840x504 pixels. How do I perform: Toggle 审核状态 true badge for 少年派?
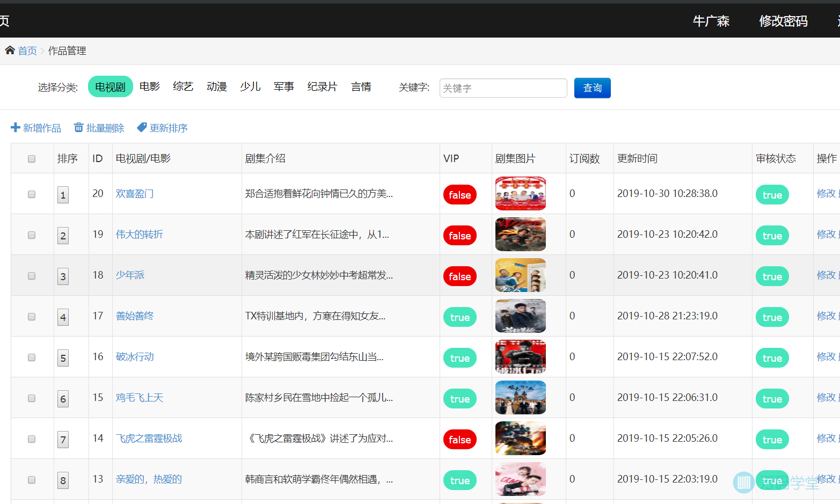[x=772, y=276]
